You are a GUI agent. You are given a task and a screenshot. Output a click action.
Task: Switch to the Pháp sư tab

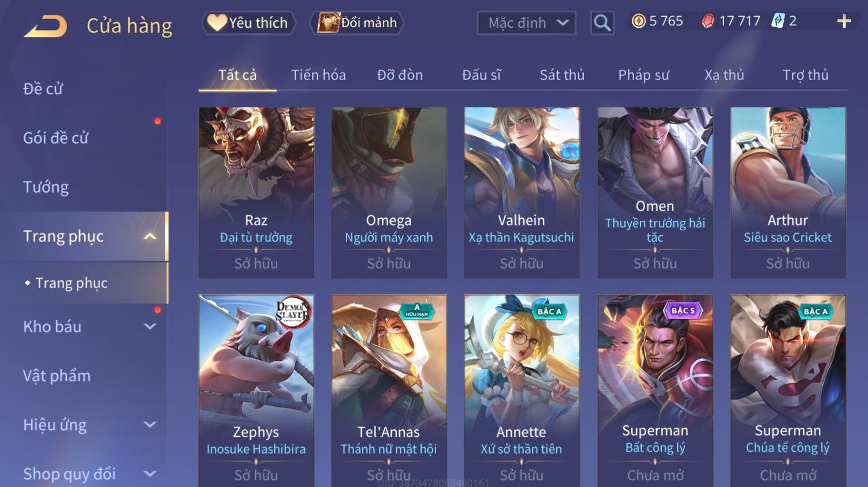(x=643, y=75)
